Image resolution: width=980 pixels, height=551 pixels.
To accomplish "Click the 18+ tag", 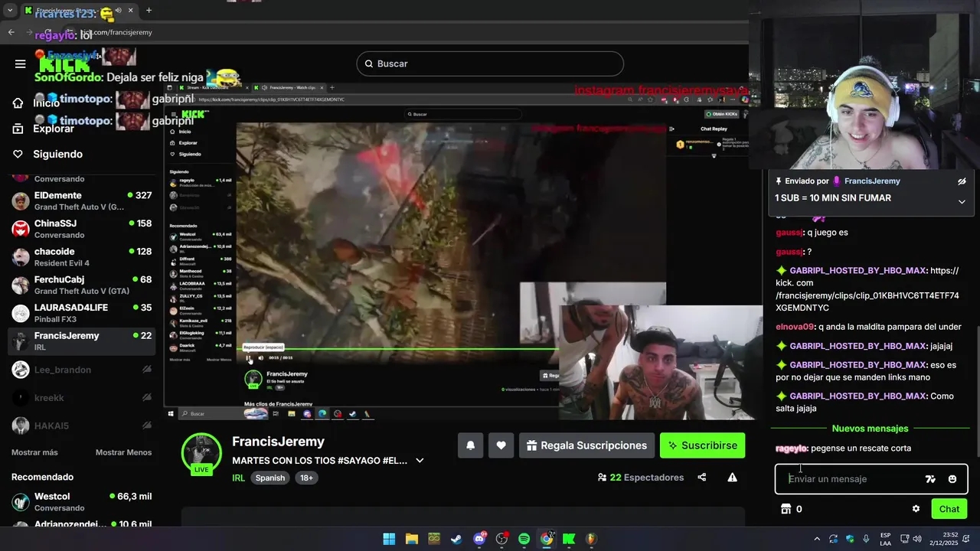I will (306, 478).
